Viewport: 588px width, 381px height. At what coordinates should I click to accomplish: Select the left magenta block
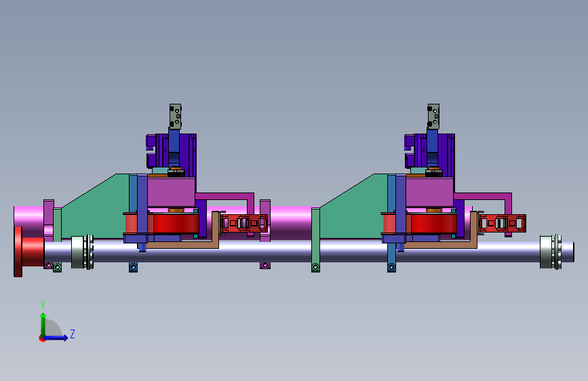[171, 193]
